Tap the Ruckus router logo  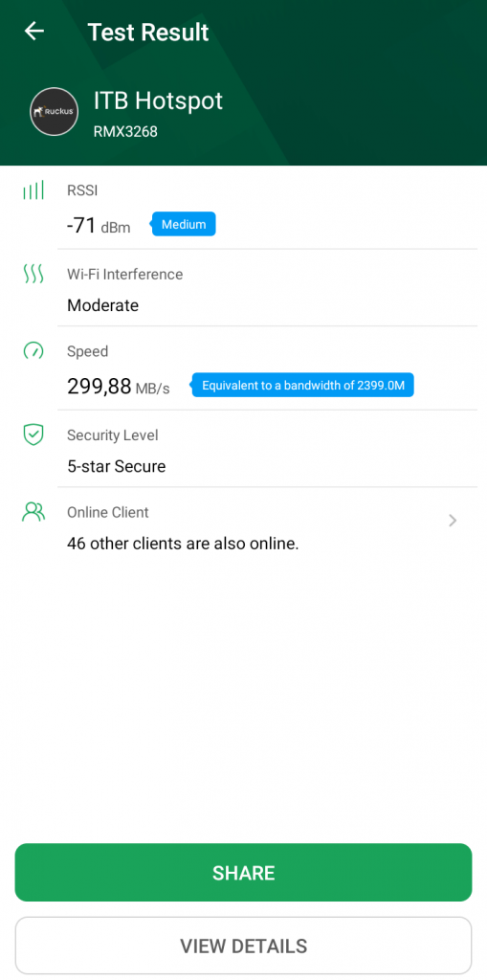click(55, 112)
